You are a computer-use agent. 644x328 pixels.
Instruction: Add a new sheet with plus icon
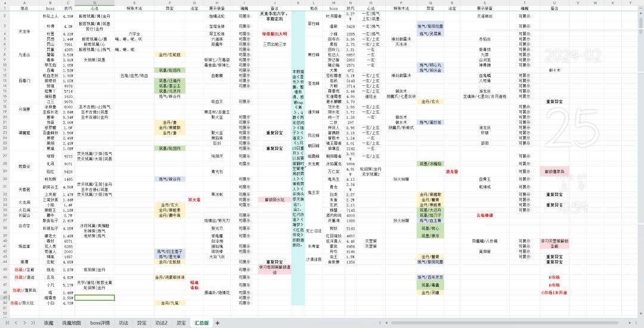pyautogui.click(x=218, y=323)
